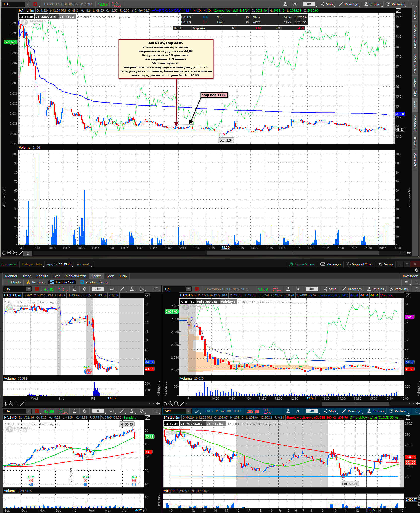
Task: Open the grid layout icon
Action: pos(406,282)
